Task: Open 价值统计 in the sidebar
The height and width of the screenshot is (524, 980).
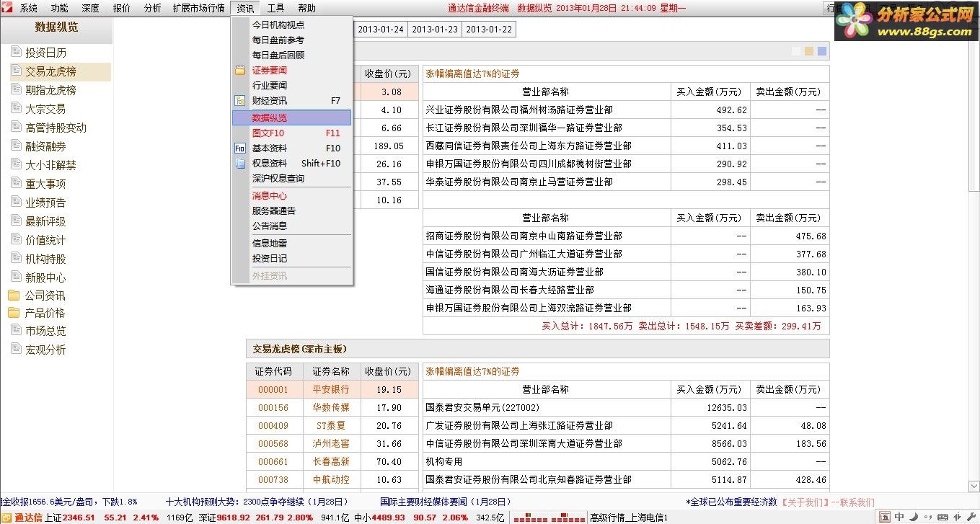Action: point(45,240)
